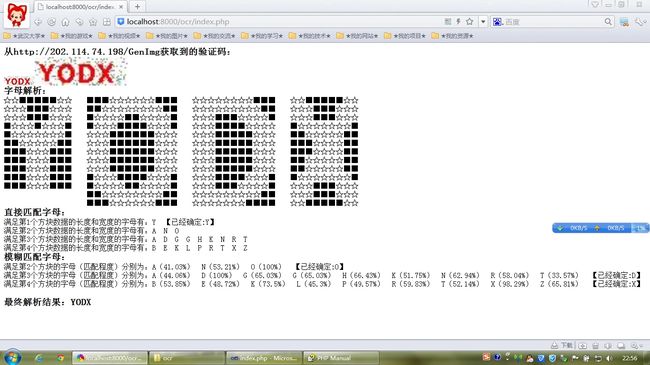Click the skin/menu triangle icon in title bar
Viewport: 650px width, 365px height.
point(595,5)
